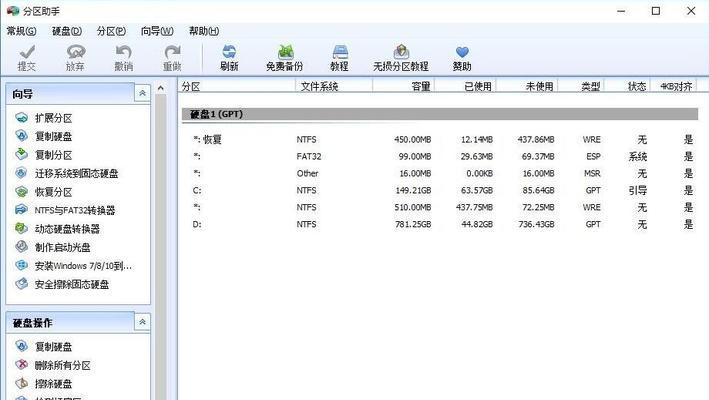Click the 437.75MB used cell
The image size is (709, 400).
(x=474, y=207)
